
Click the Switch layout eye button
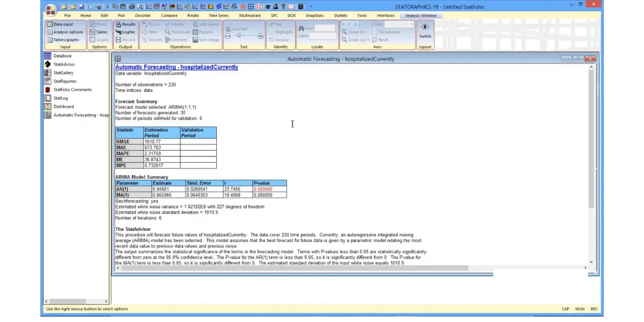425,31
